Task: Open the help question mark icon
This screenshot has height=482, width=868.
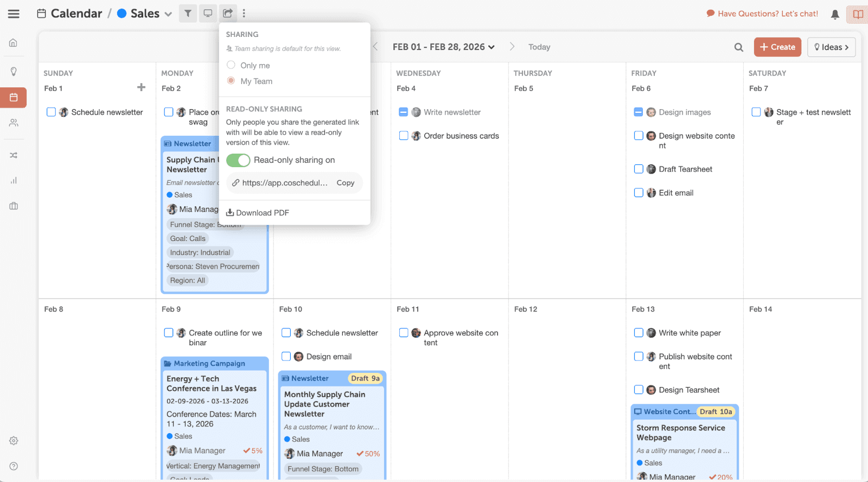Action: click(14, 466)
